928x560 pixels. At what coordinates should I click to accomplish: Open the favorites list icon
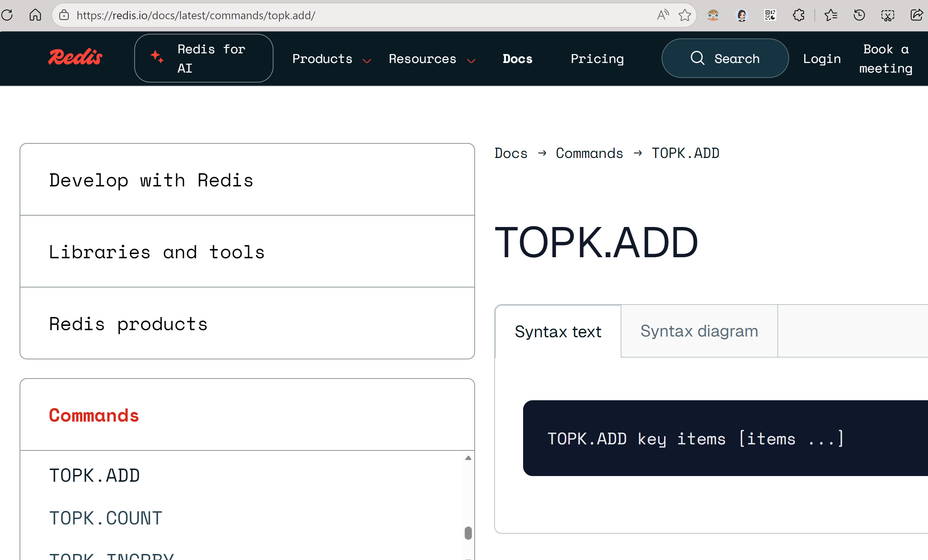coord(830,15)
